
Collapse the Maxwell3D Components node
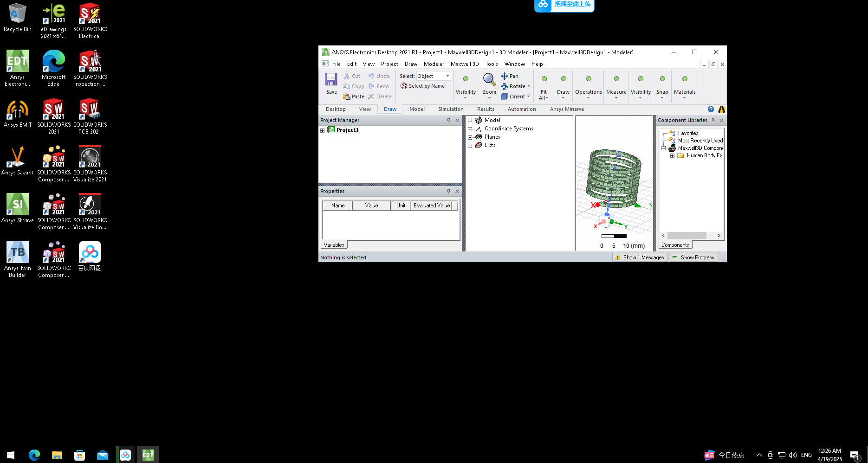[663, 148]
